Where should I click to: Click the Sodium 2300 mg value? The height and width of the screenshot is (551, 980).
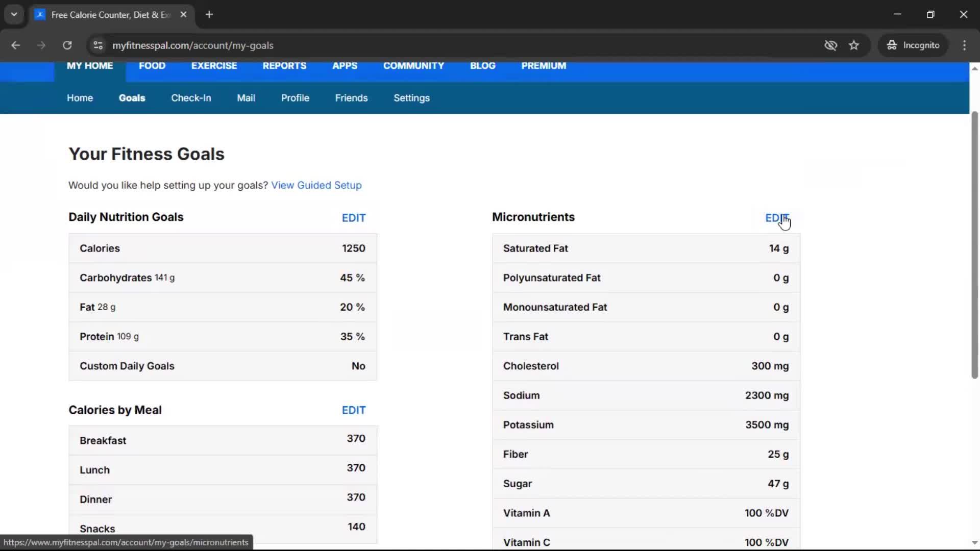pyautogui.click(x=767, y=395)
